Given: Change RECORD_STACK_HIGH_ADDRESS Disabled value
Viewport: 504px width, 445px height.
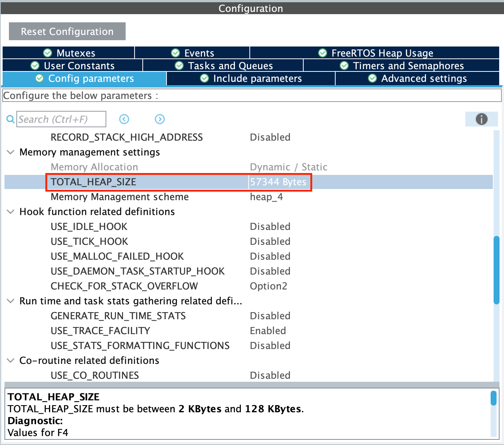Looking at the screenshot, I should pos(270,137).
